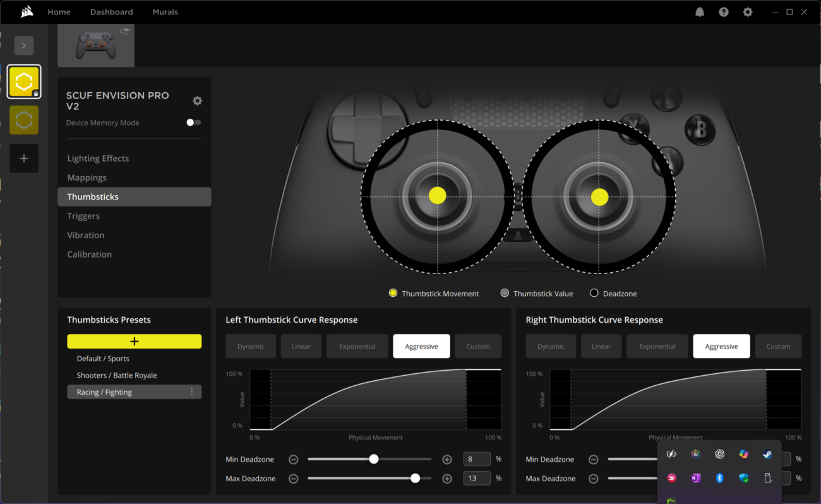Set right thumbstick curve to Dynamic
The height and width of the screenshot is (504, 821).
[x=551, y=346]
